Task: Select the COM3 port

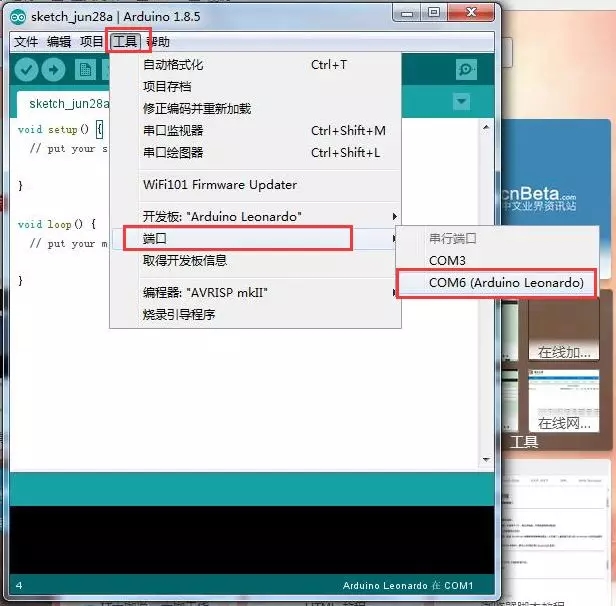Action: click(x=497, y=260)
